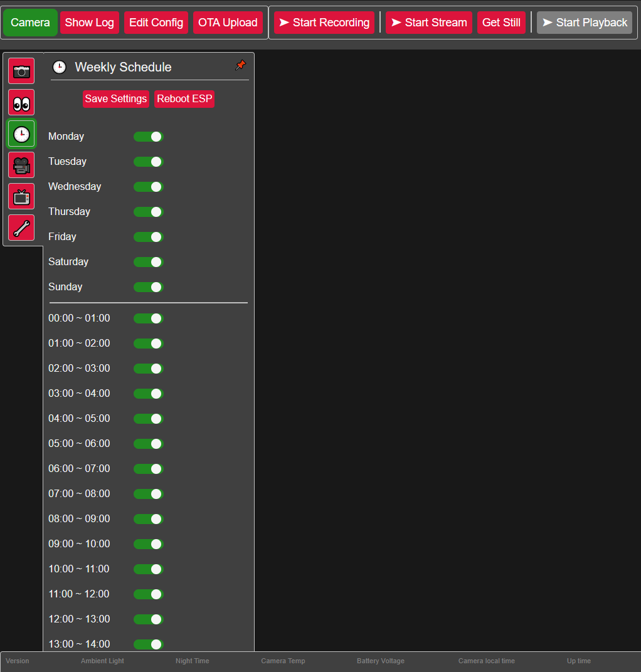The width and height of the screenshot is (641, 672).
Task: Open the video camera recording sidebar icon
Action: (x=21, y=165)
